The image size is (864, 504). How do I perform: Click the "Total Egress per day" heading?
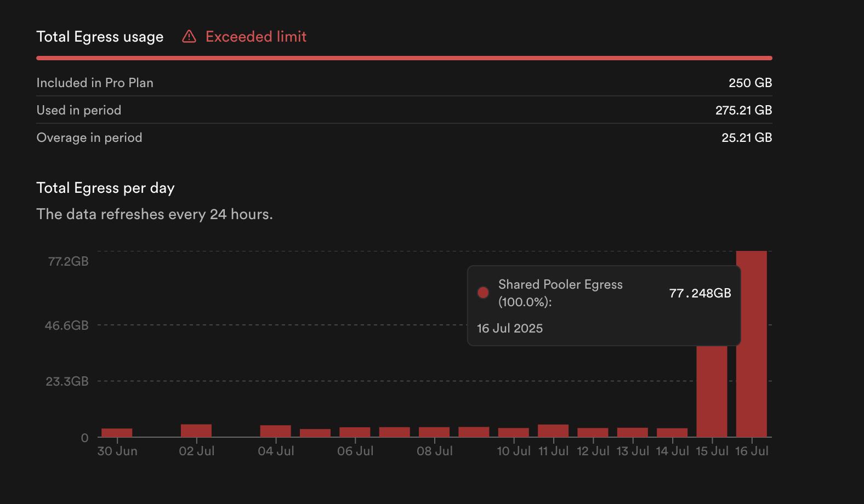(x=105, y=188)
